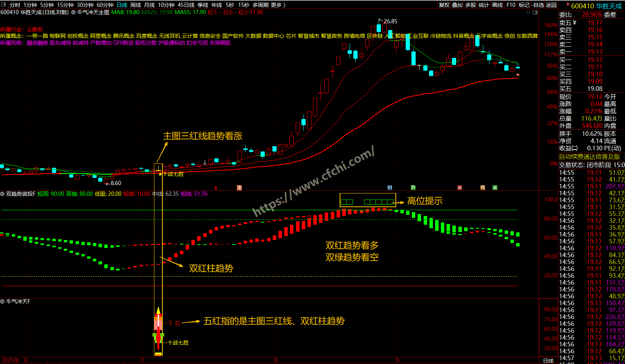Switch to 季线 quarterly chart
Screen dimensions: 625x364
pyautogui.click(x=203, y=5)
